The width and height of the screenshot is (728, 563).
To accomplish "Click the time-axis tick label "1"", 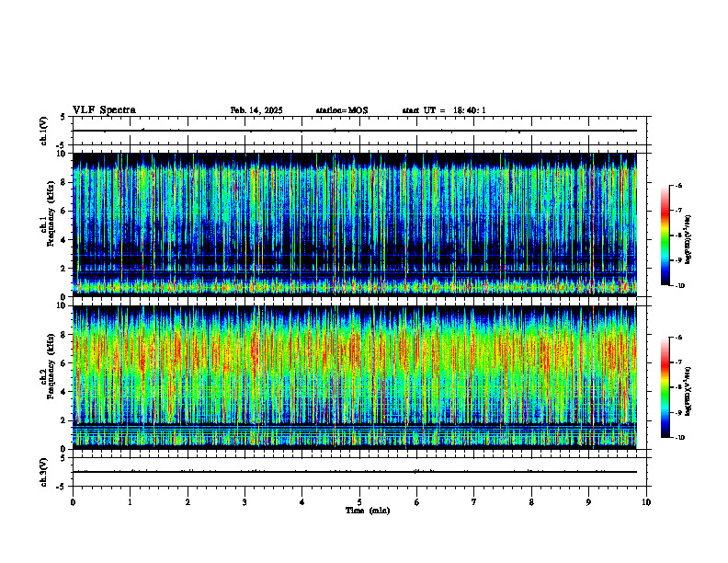I will point(130,502).
